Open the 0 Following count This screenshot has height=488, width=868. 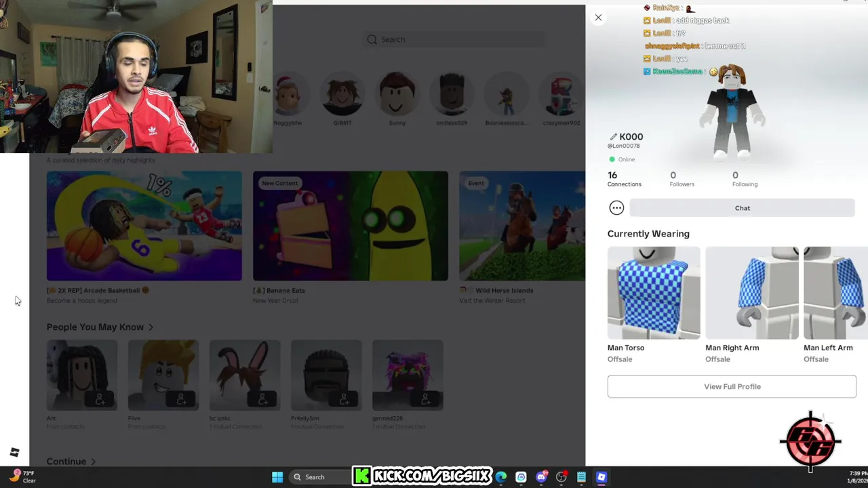(x=745, y=179)
